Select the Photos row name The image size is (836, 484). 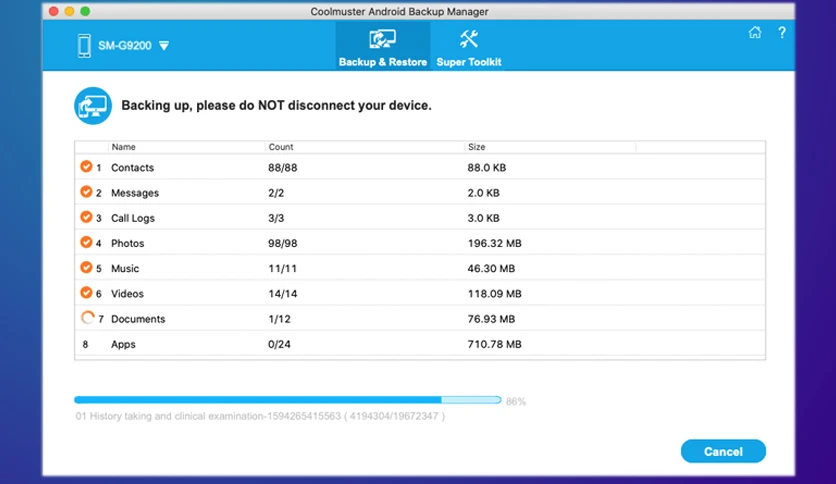[127, 243]
